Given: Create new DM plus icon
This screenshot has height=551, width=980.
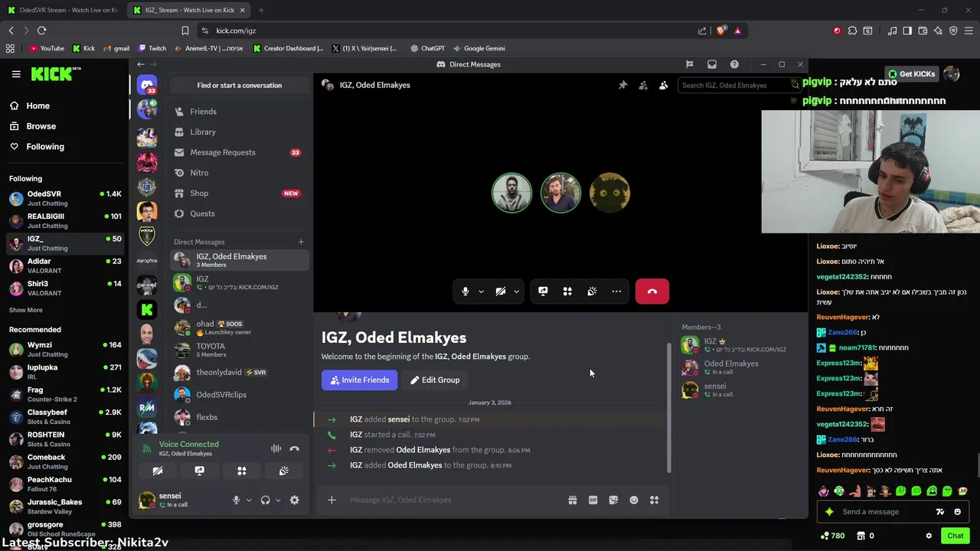Looking at the screenshot, I should point(301,242).
